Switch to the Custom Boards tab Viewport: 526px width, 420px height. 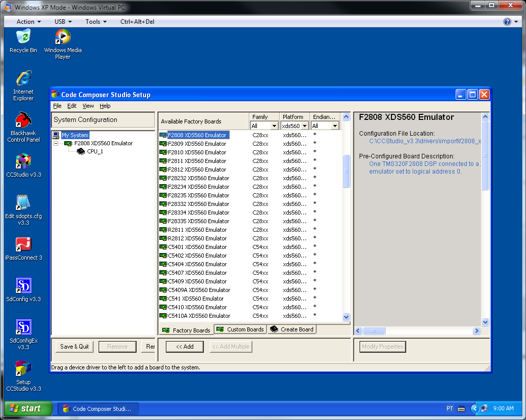(240, 329)
